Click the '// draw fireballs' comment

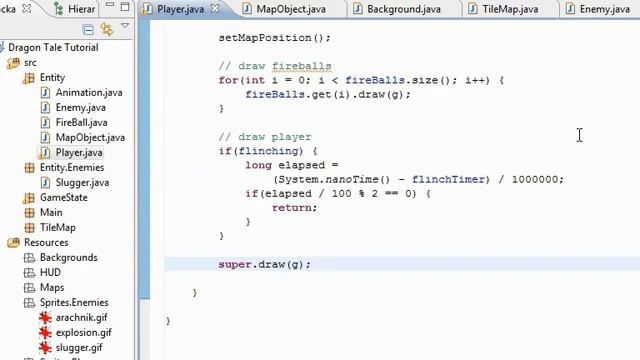pyautogui.click(x=275, y=66)
